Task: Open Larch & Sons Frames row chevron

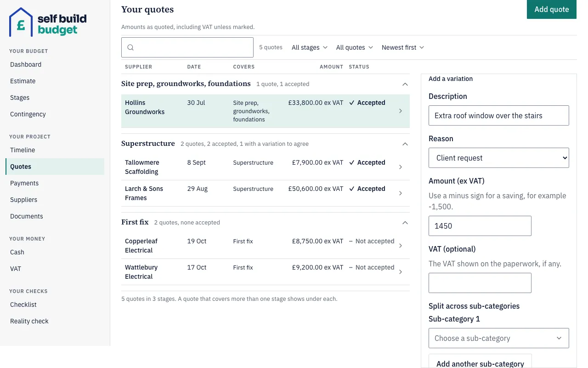Action: coord(401,193)
